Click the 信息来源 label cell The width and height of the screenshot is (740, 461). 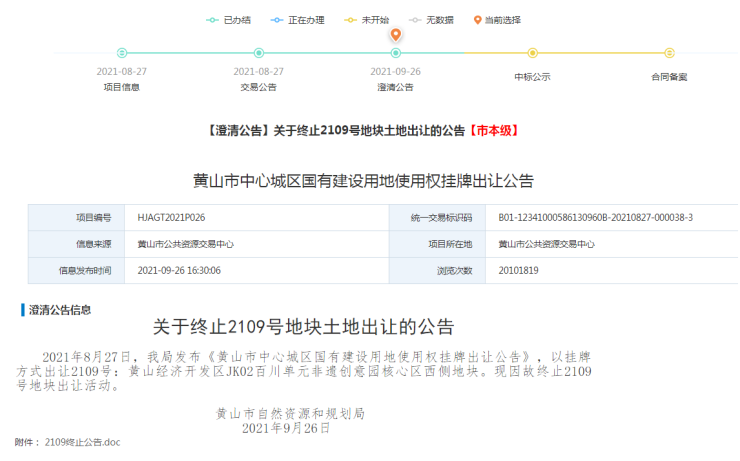[x=76, y=244]
